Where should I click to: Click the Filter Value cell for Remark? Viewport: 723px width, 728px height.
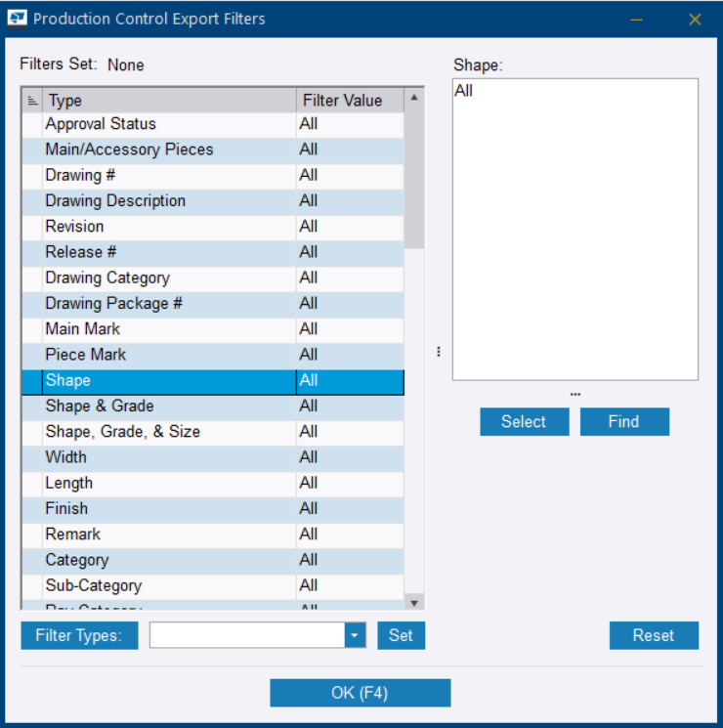350,535
